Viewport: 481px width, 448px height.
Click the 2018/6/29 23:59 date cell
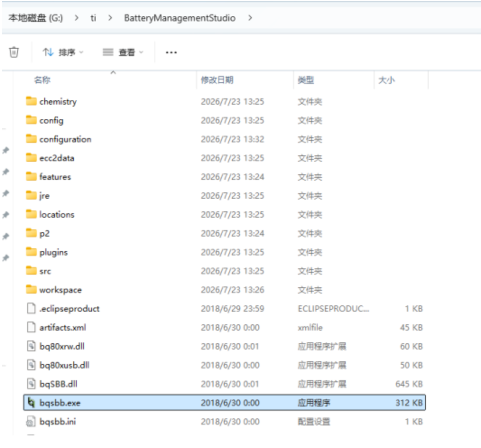point(232,308)
